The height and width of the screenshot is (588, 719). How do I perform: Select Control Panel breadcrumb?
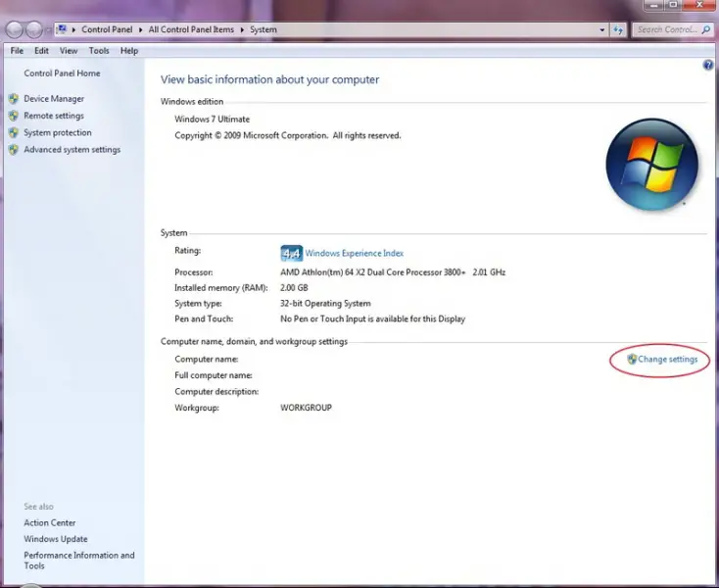click(x=107, y=29)
